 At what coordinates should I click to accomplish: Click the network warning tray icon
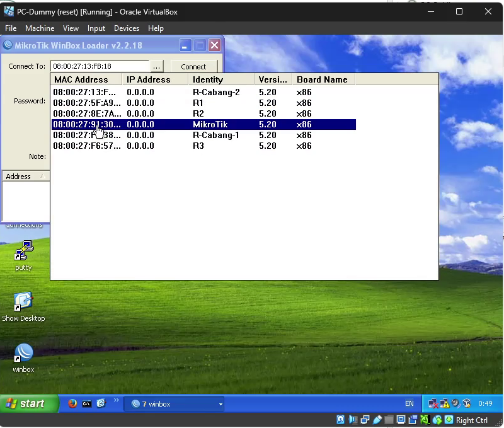445,403
